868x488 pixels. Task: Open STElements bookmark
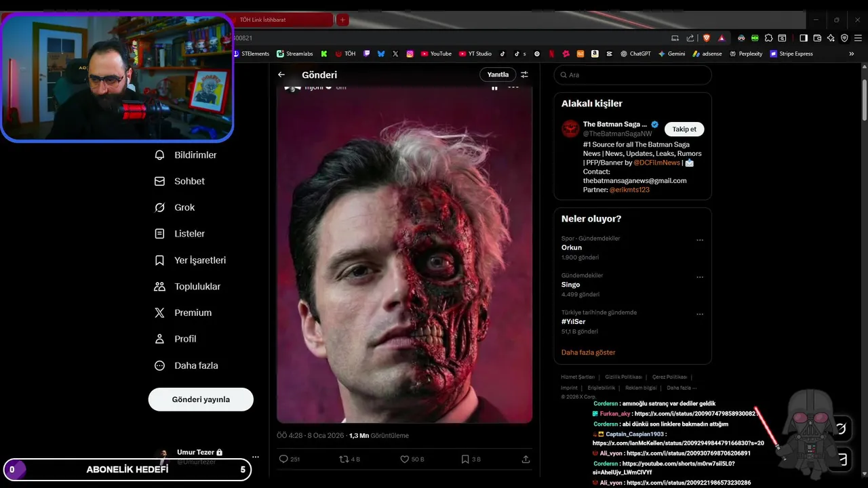251,54
